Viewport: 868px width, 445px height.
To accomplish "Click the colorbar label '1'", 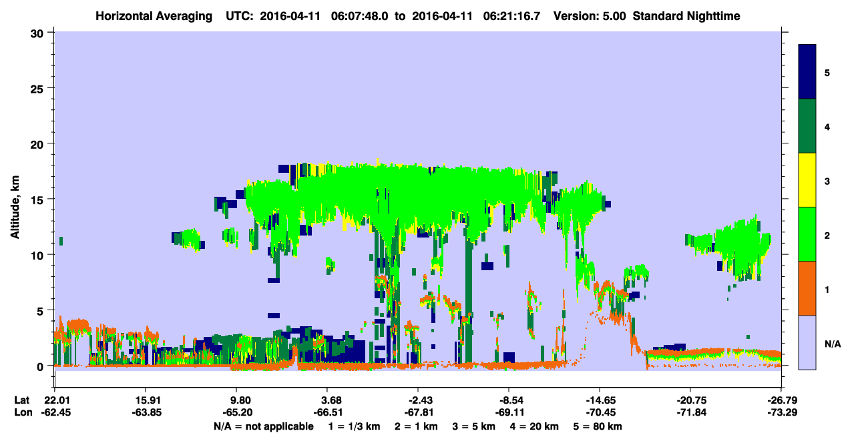I will pyautogui.click(x=827, y=289).
